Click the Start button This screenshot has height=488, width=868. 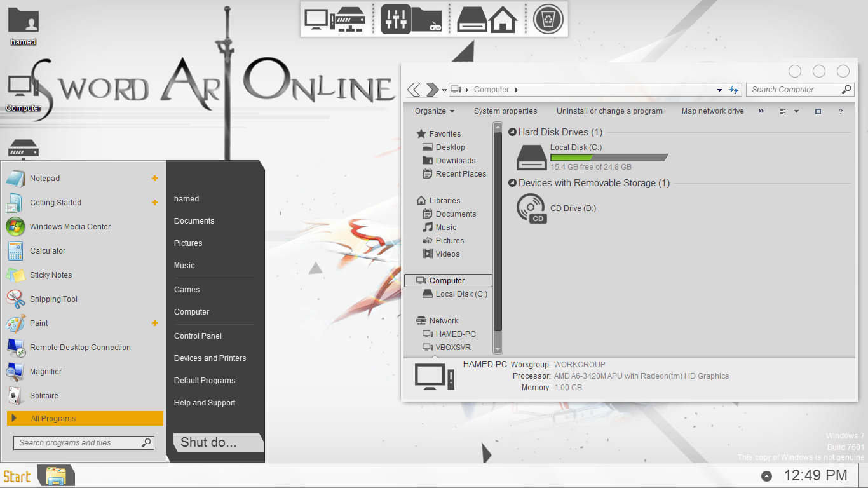click(17, 477)
